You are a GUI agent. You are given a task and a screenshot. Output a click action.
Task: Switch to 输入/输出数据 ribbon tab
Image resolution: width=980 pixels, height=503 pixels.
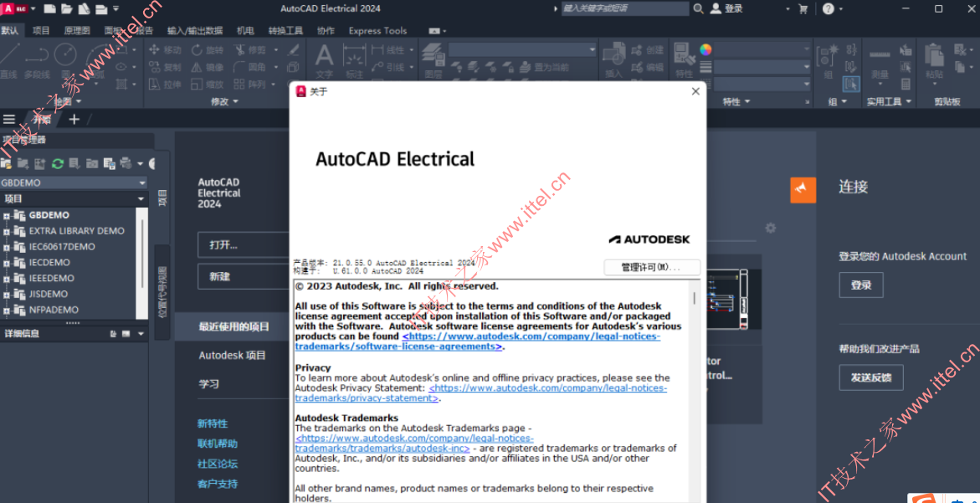pos(195,31)
